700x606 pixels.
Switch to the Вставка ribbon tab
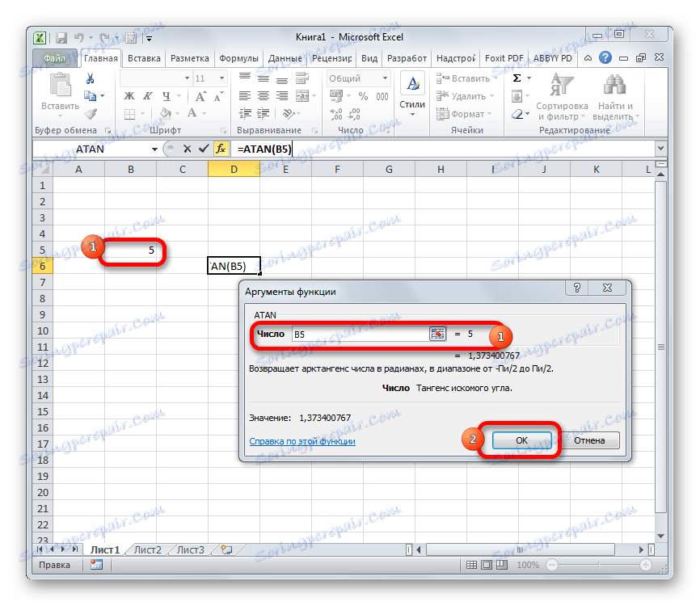(142, 57)
